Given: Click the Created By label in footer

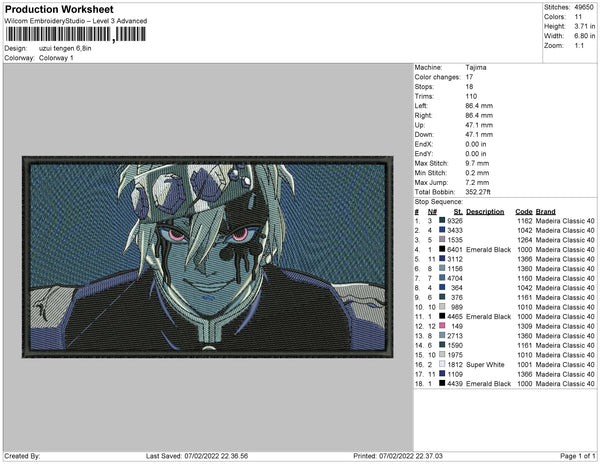Looking at the screenshot, I should [22, 456].
